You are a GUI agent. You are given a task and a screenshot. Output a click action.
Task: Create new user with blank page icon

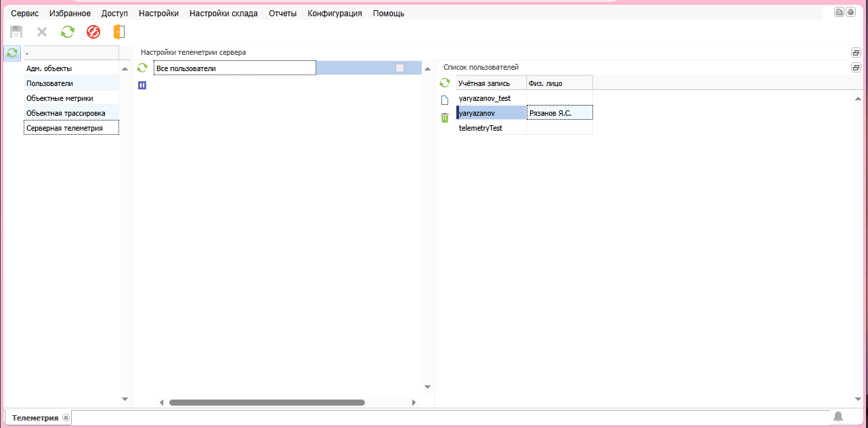[445, 100]
